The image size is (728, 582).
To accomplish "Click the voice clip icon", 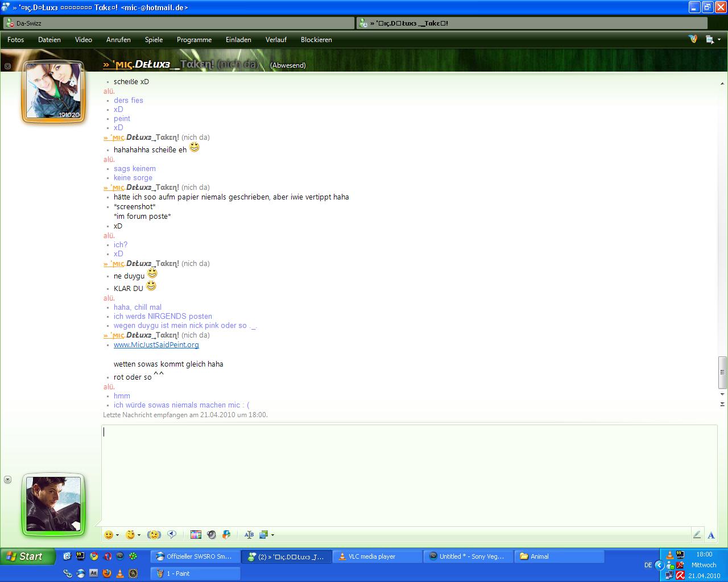I will [x=172, y=535].
